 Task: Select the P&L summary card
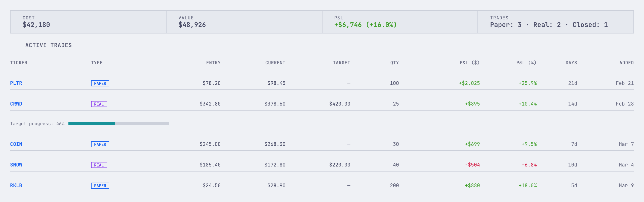[x=400, y=22]
